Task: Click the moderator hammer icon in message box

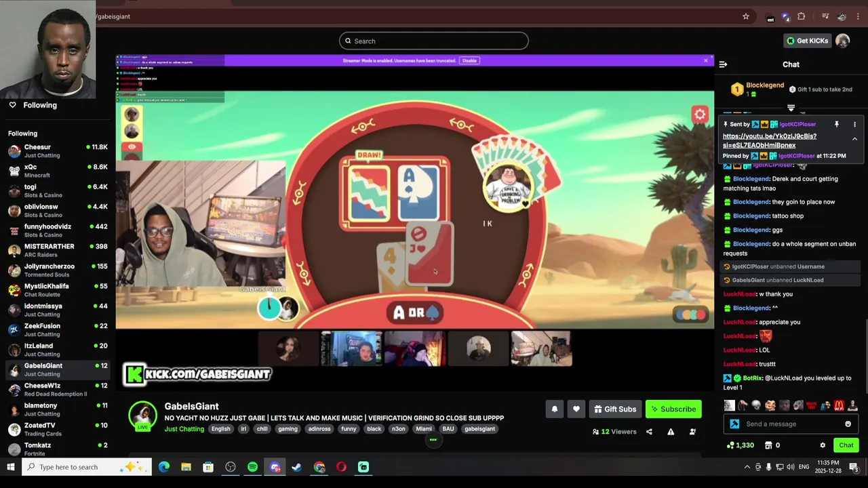Action: pyautogui.click(x=734, y=424)
